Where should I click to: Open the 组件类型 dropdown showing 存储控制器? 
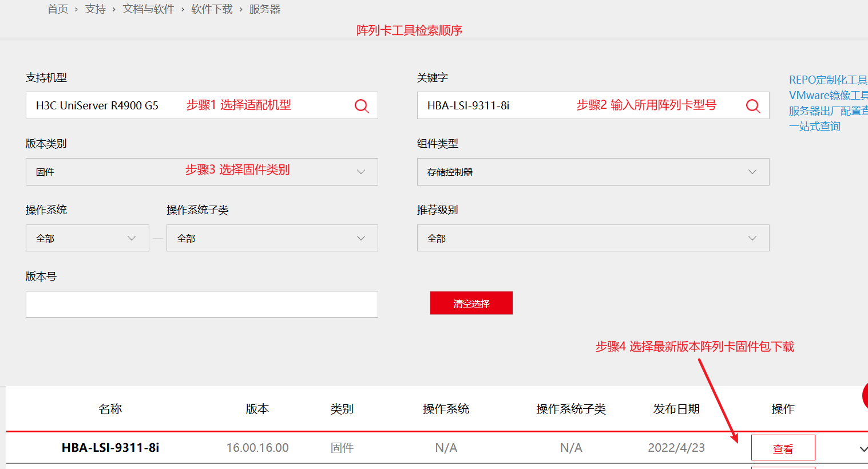pyautogui.click(x=593, y=172)
